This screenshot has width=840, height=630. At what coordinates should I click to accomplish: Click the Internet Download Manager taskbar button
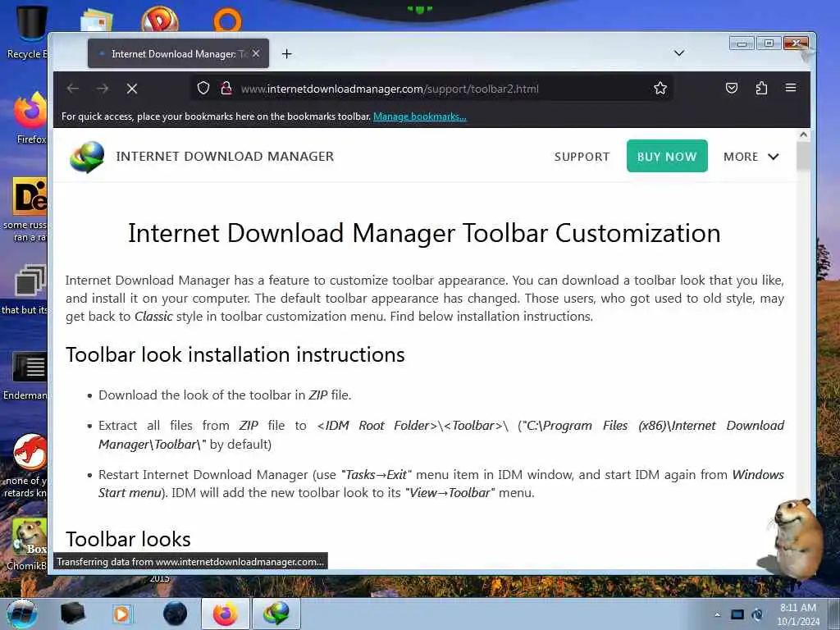point(276,614)
